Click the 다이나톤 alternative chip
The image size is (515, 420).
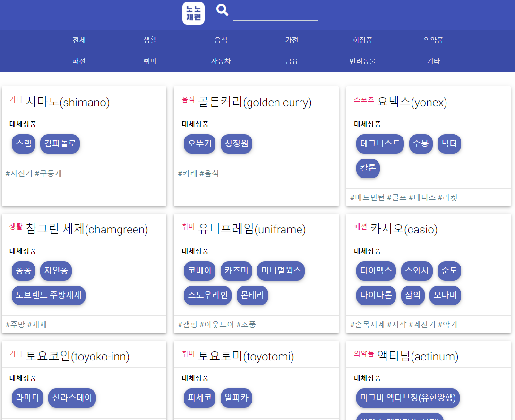pyautogui.click(x=376, y=295)
